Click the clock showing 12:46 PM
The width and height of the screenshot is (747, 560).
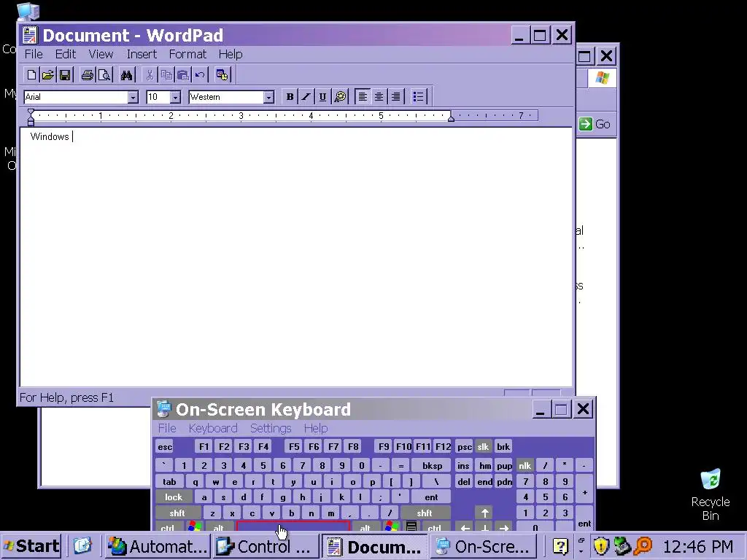click(x=697, y=546)
